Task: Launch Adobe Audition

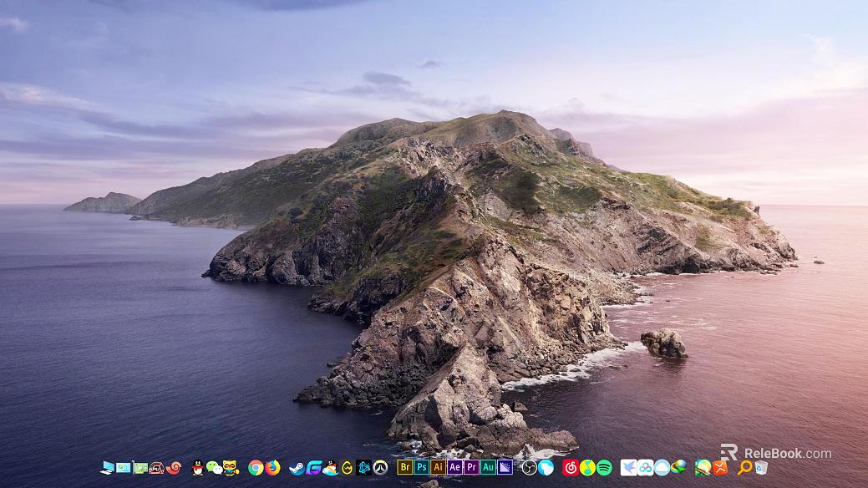Action: click(488, 467)
